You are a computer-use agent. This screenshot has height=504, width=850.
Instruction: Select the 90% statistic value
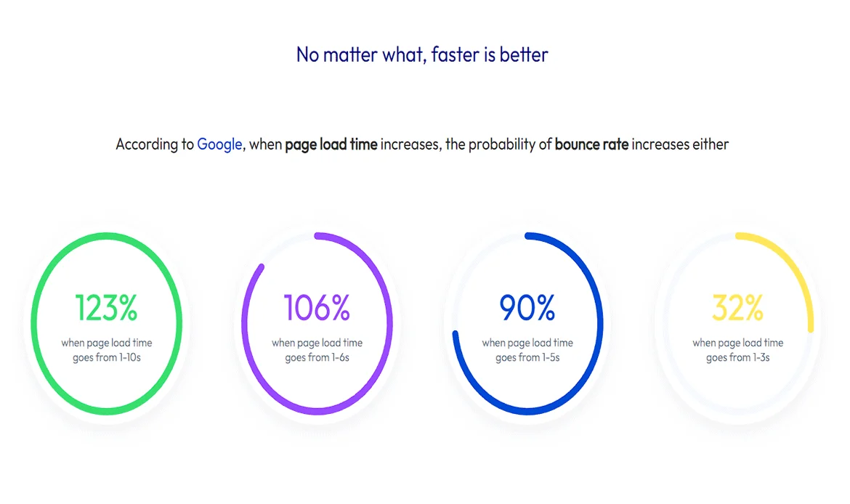coord(527,308)
